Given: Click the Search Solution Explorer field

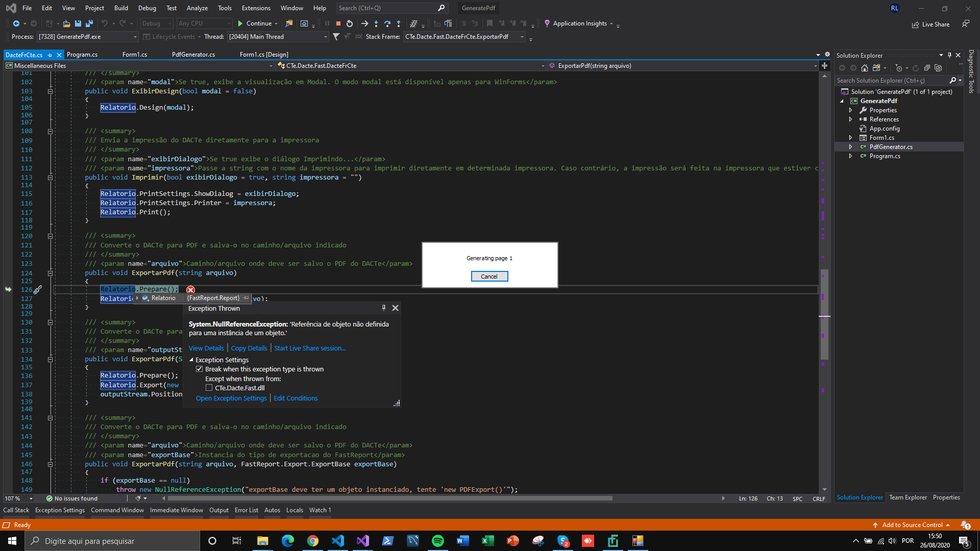Looking at the screenshot, I should click(x=893, y=80).
